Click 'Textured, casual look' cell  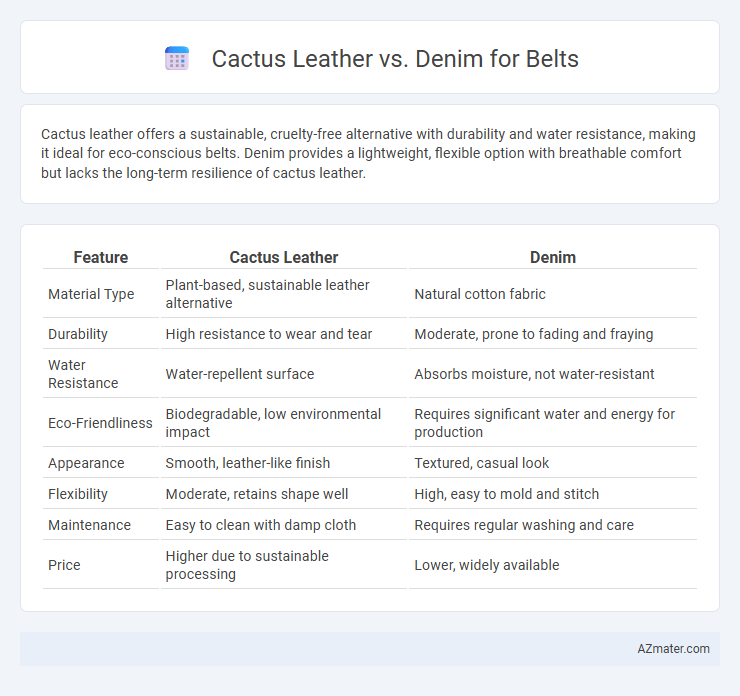click(x=553, y=463)
